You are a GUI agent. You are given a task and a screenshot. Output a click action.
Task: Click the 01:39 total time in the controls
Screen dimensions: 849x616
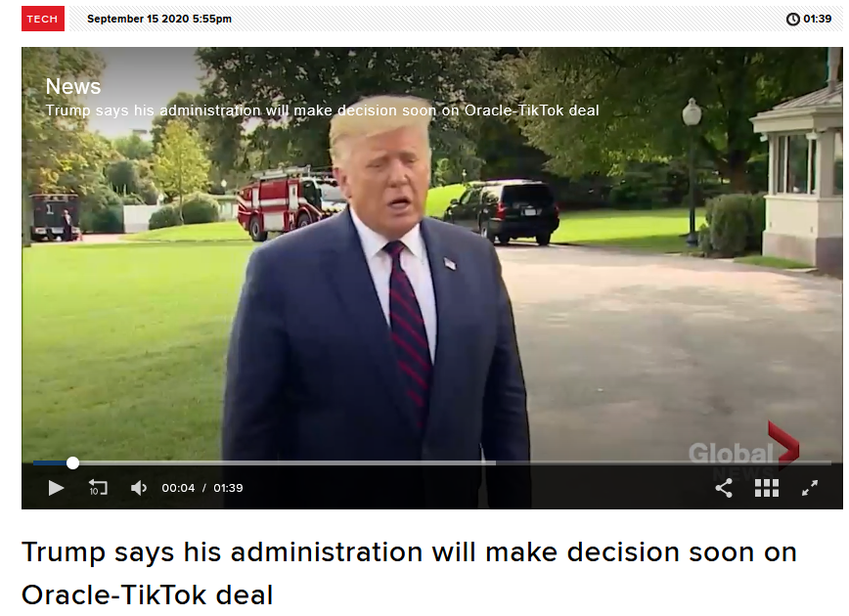[x=228, y=488]
